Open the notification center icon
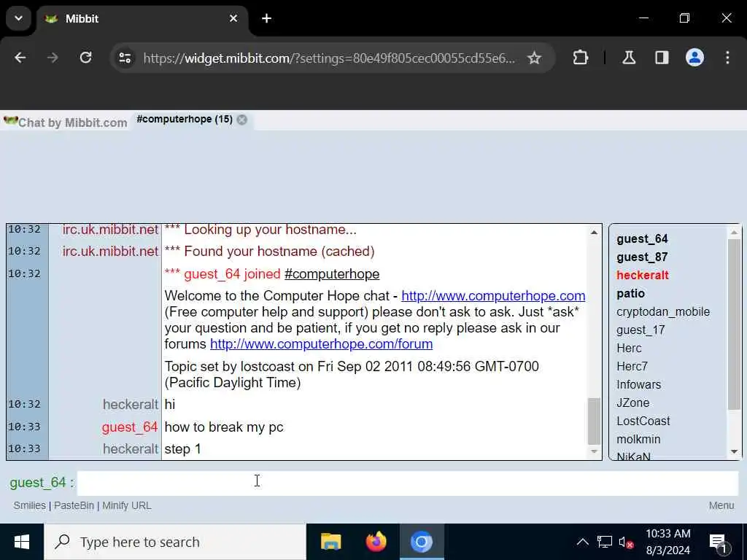This screenshot has width=747, height=560. 719,542
